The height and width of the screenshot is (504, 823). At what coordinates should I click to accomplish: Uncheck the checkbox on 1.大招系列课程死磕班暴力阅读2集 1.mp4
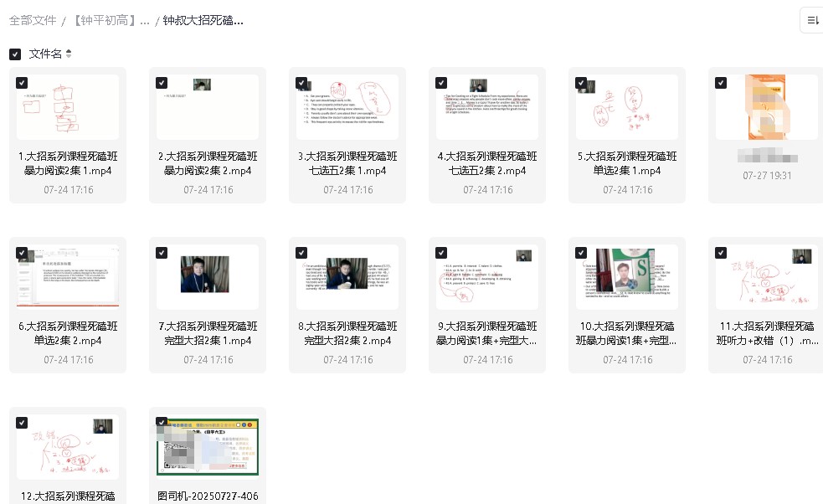click(22, 83)
